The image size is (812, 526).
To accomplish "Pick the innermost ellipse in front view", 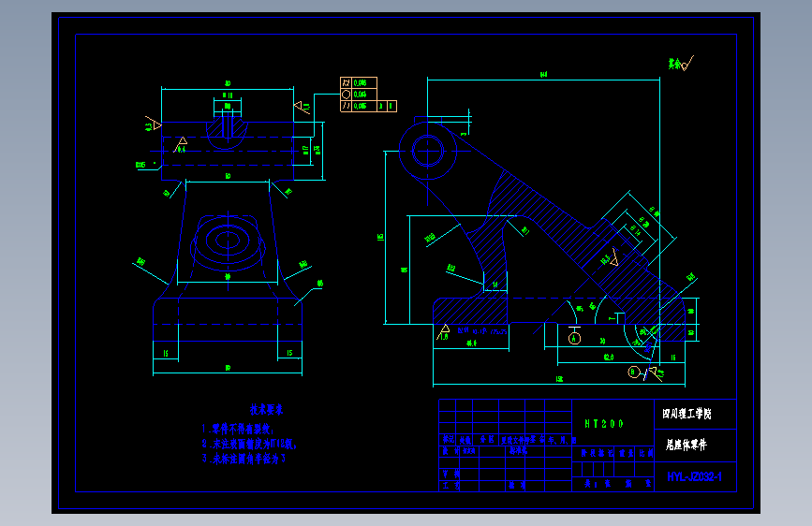I will [x=227, y=241].
